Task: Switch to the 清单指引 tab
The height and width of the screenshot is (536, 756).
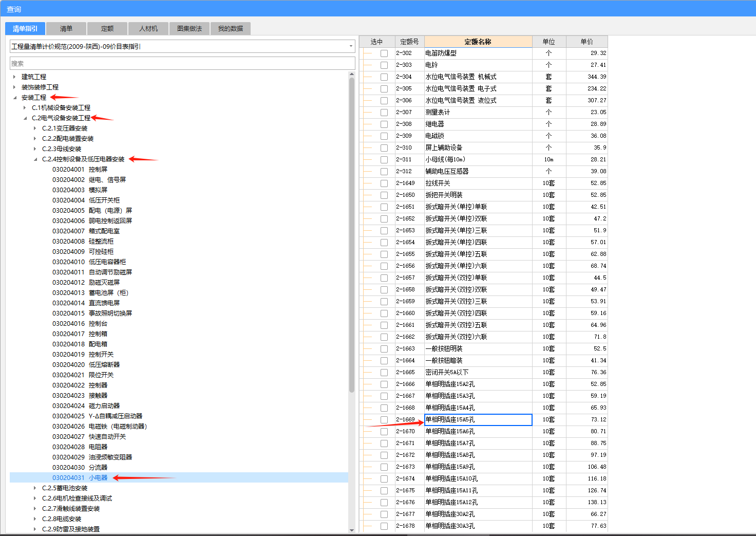Action: [25, 29]
